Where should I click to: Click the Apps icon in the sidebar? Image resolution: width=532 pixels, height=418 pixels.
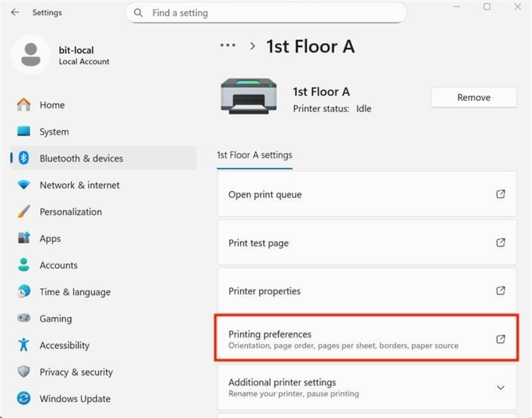coord(24,238)
